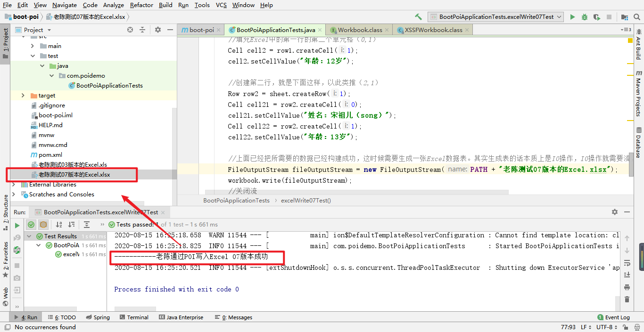
Task: Open the Terminal tool window
Action: click(134, 317)
